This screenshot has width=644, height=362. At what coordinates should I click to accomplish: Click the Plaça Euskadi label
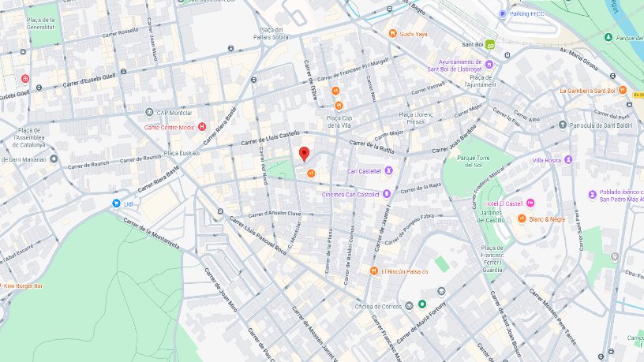pos(182,153)
